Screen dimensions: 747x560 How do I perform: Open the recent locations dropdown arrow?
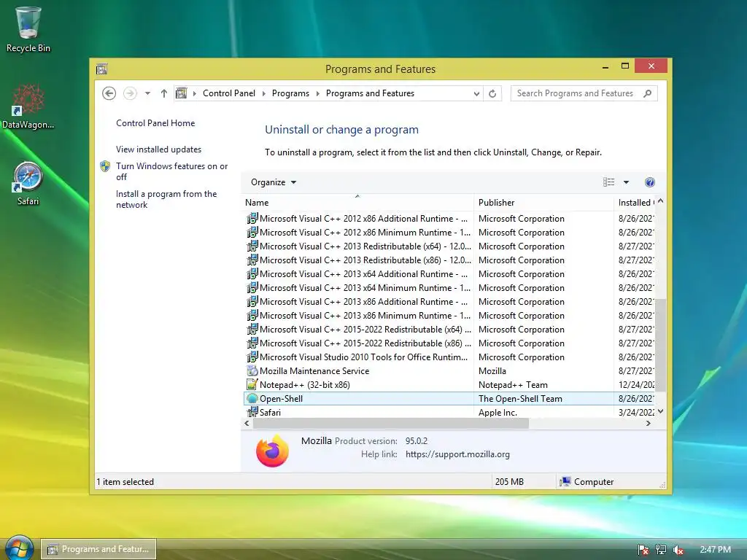coord(147,93)
